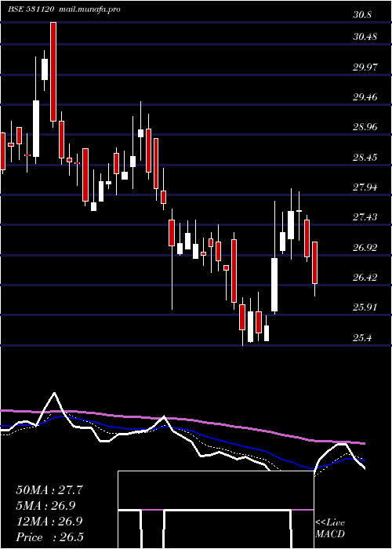Click the mail.munafa.pro watermark text
Screen dimensions: 392x549
point(89,9)
